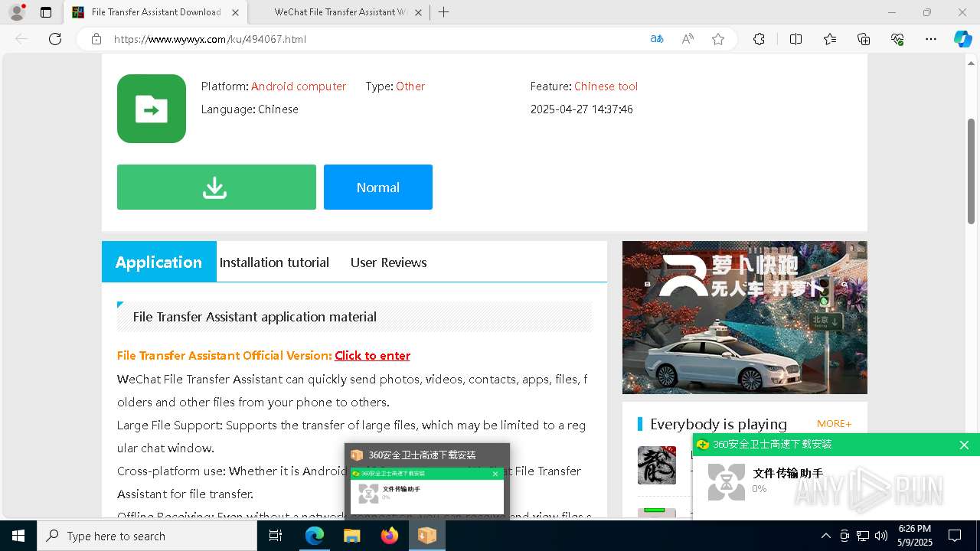Activate Read aloud icon in address bar
This screenshot has width=980, height=551.
click(688, 39)
